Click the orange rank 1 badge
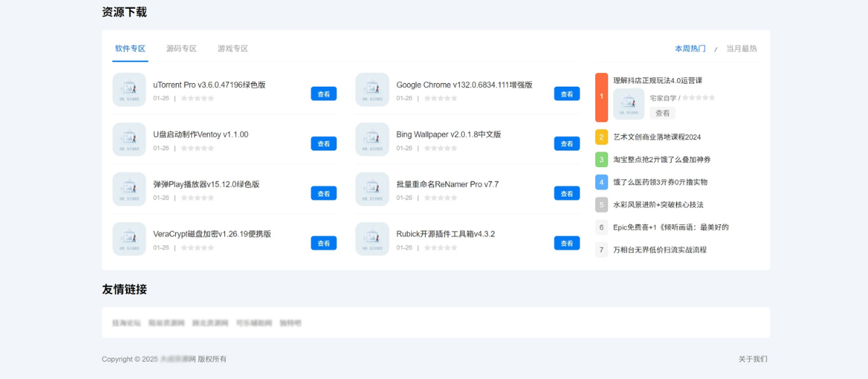Viewport: 868px width, 379px height. (x=601, y=97)
